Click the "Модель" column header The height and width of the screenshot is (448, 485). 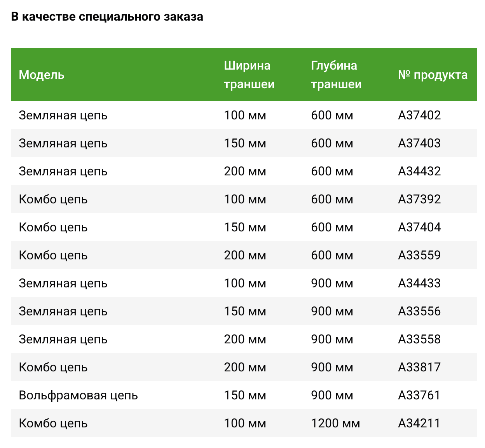click(x=42, y=75)
